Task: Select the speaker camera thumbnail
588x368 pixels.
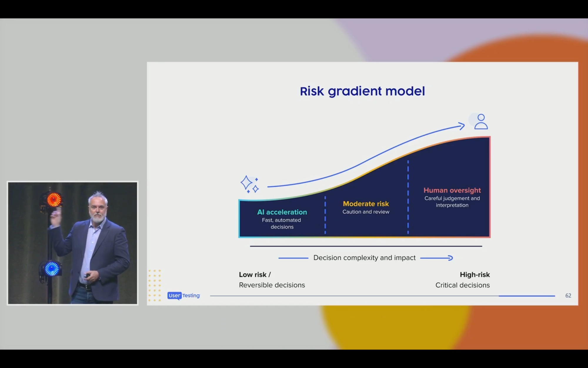Action: click(73, 243)
